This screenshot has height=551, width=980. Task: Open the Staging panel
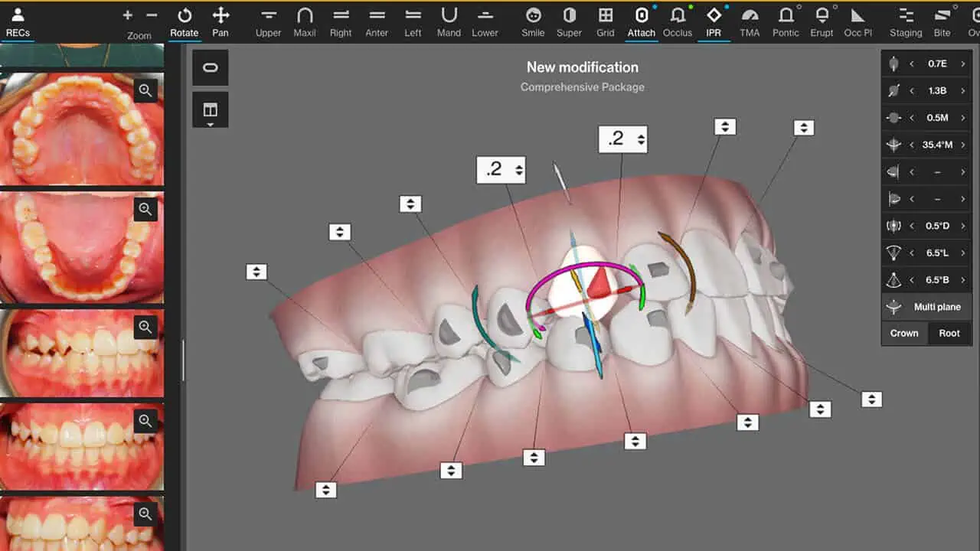[905, 19]
